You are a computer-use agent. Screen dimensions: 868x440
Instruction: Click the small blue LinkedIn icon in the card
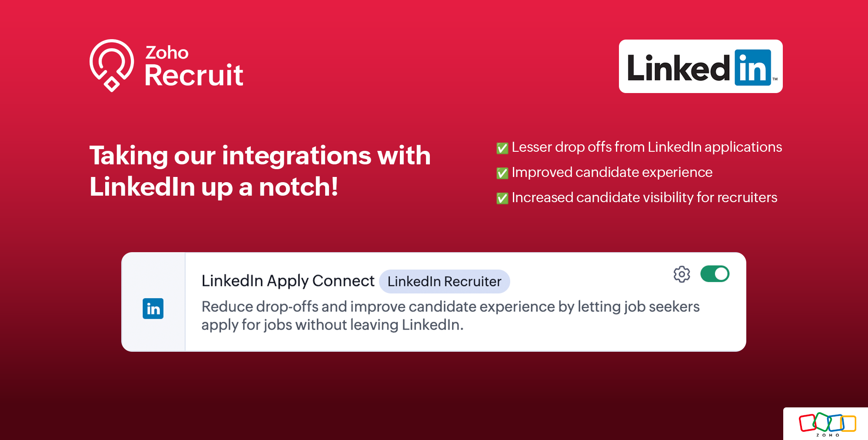click(153, 308)
